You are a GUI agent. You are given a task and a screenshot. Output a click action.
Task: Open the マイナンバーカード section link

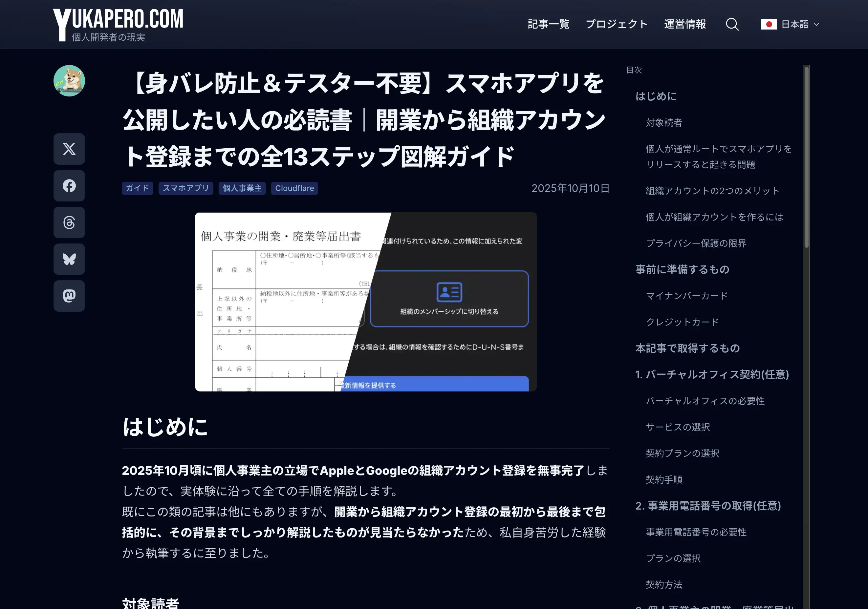pyautogui.click(x=686, y=296)
